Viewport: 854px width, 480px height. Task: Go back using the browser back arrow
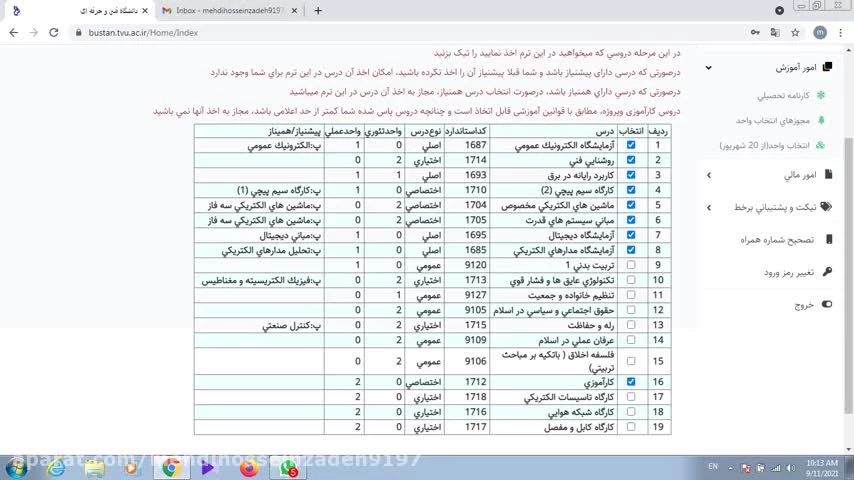13,32
